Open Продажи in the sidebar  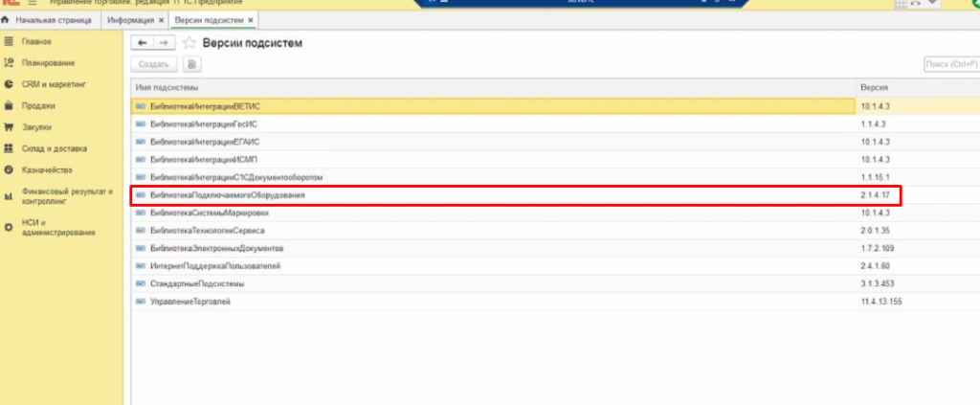coord(38,106)
